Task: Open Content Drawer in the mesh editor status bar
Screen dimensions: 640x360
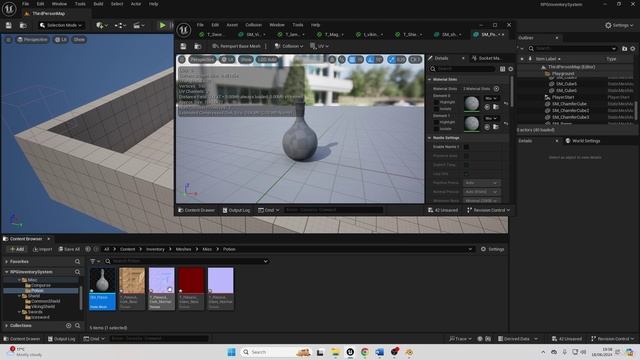Action: tap(196, 210)
